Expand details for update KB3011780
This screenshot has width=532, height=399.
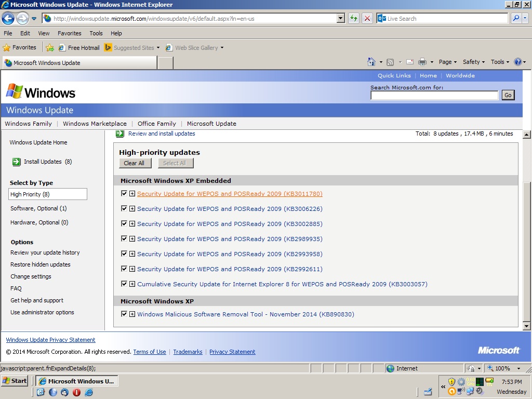(x=132, y=193)
